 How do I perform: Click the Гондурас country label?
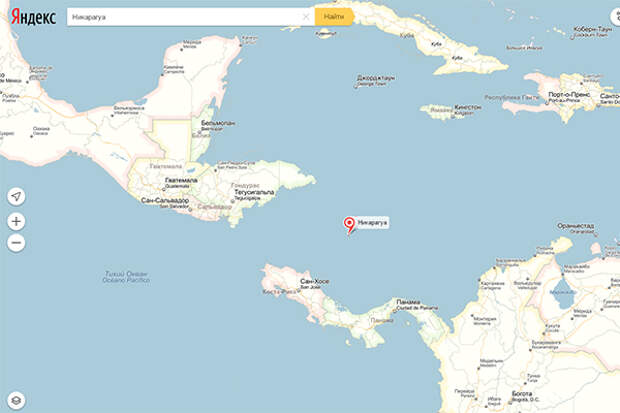click(245, 185)
